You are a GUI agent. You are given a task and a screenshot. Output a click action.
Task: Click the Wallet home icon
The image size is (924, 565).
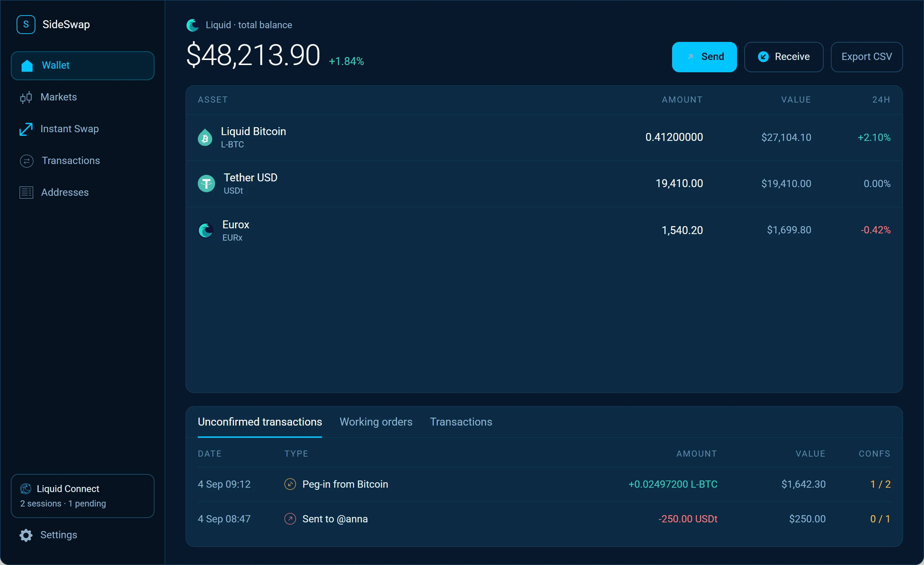(27, 65)
